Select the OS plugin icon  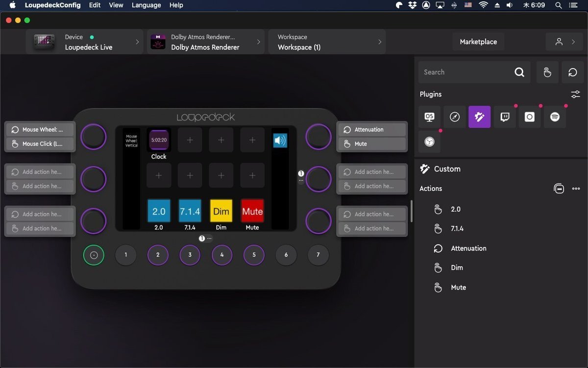[x=429, y=117]
